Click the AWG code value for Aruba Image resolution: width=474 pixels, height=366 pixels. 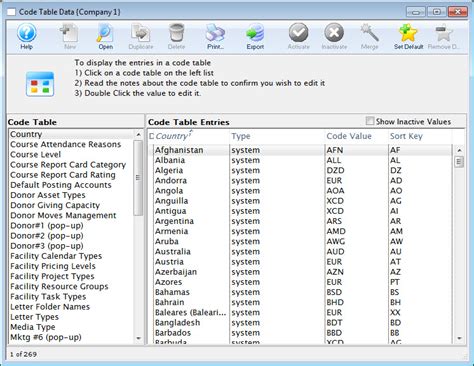(x=336, y=241)
